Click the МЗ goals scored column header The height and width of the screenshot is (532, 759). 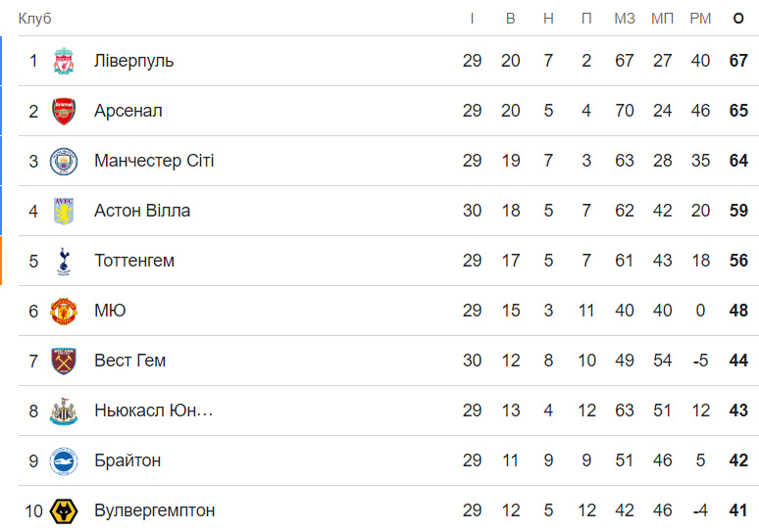click(x=625, y=19)
